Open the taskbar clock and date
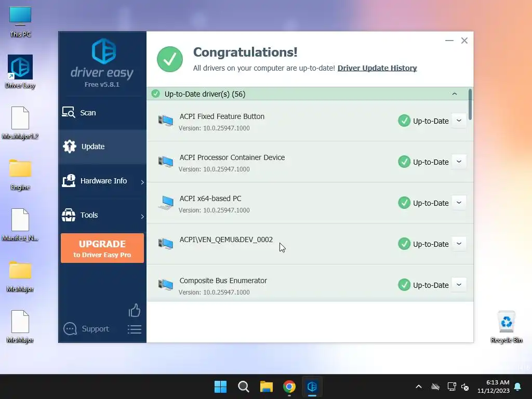The height and width of the screenshot is (399, 532). click(x=494, y=387)
